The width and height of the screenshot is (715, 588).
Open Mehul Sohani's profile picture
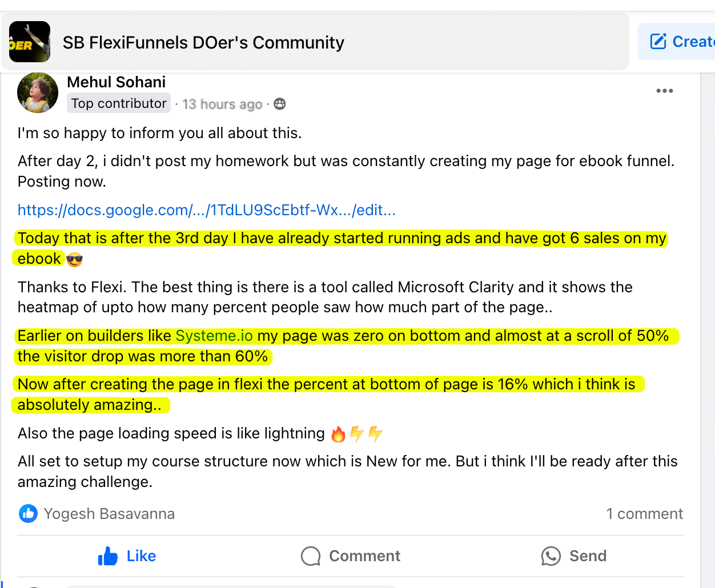tap(38, 92)
